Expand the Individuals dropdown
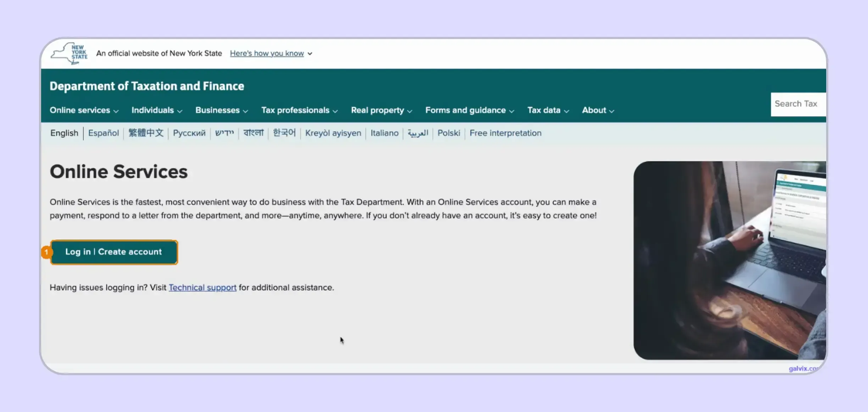 pyautogui.click(x=157, y=110)
